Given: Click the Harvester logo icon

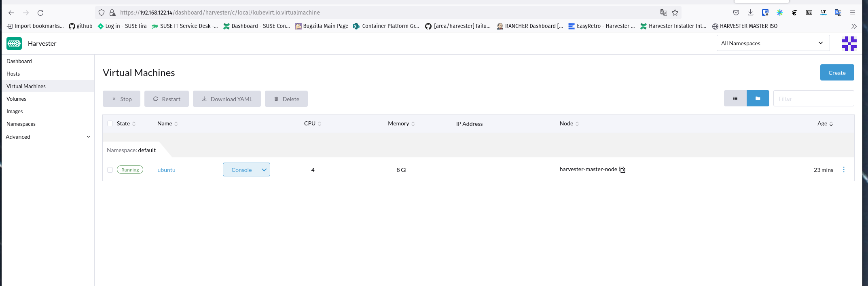Looking at the screenshot, I should pyautogui.click(x=14, y=43).
